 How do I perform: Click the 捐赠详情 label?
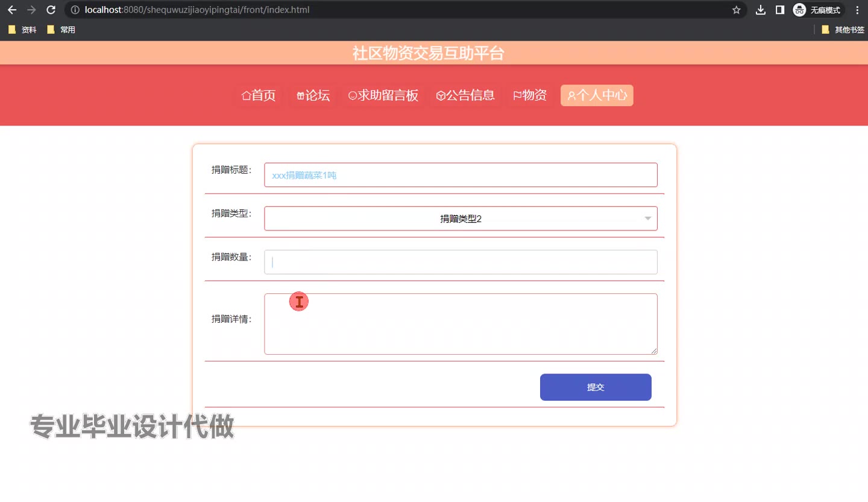231,319
